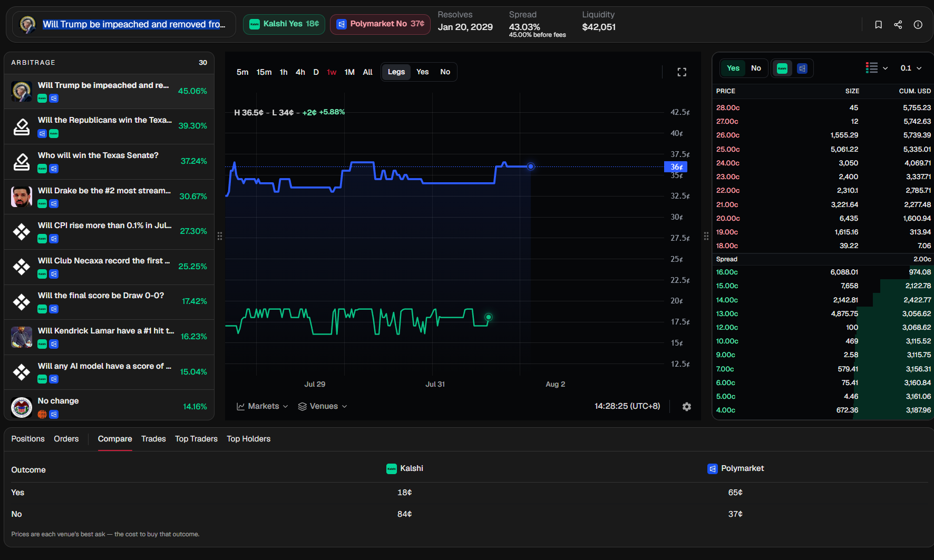Viewport: 934px width, 560px height.
Task: Switch chart view to Yes
Action: [423, 72]
